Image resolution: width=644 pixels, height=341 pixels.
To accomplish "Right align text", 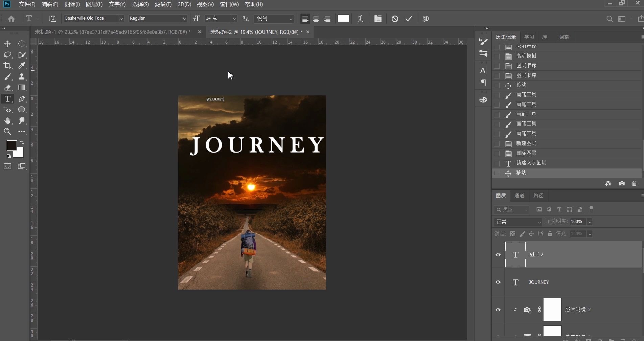I will (327, 19).
